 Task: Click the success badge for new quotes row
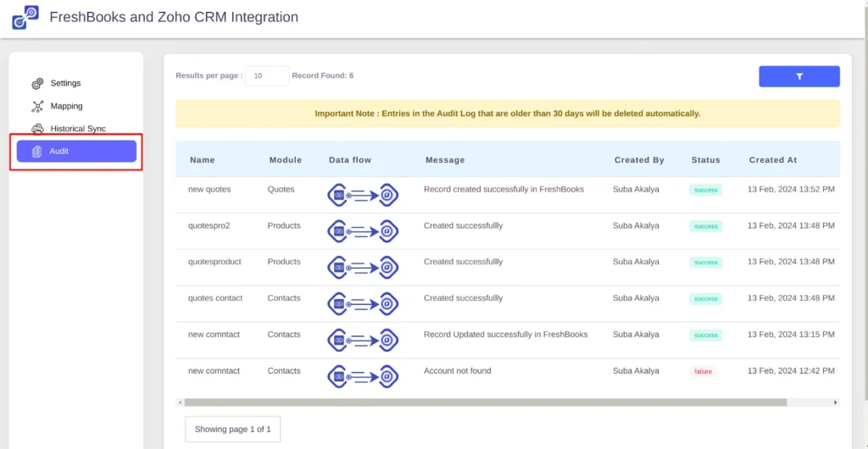point(706,190)
